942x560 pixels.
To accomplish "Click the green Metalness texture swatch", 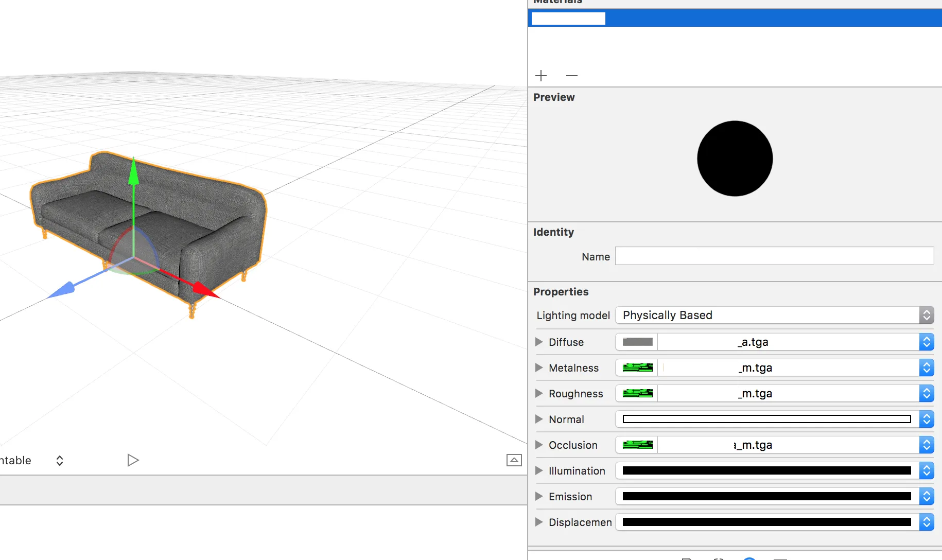I will 637,367.
